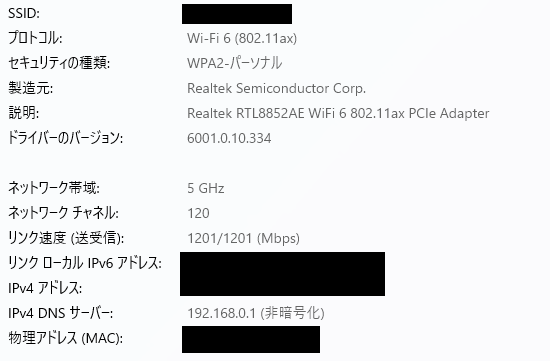Click the IPv4 DNS サーバー label

pyautogui.click(x=60, y=313)
